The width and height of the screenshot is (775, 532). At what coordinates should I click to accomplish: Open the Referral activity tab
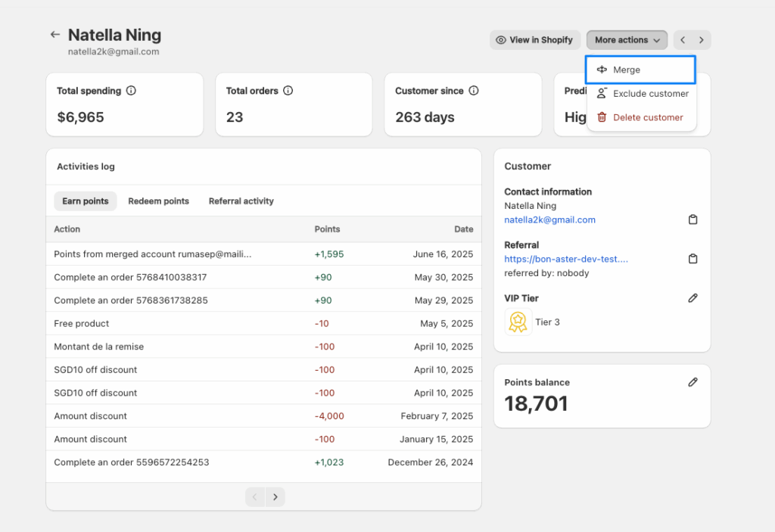tap(241, 201)
